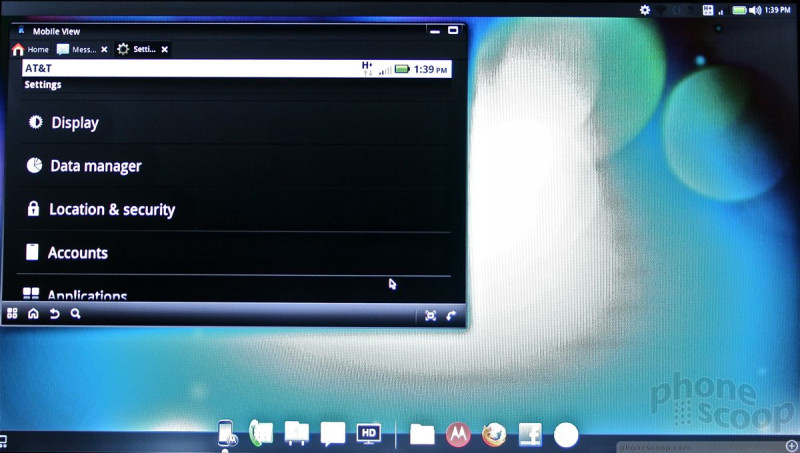
Task: Close the Messaging tab
Action: coord(104,49)
